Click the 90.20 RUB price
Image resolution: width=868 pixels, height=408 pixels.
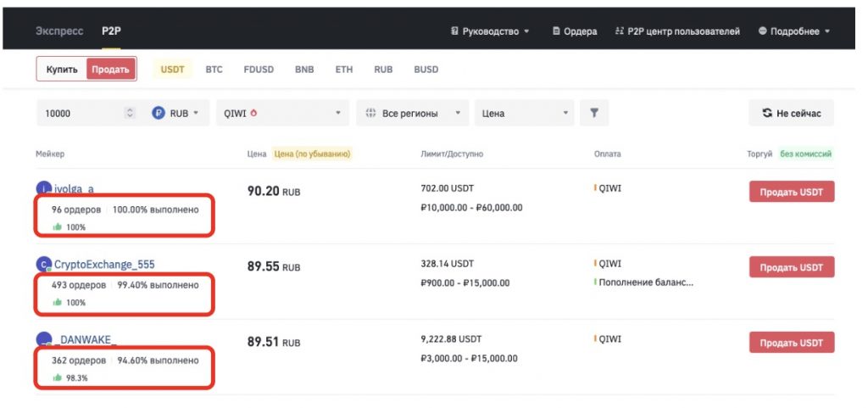[274, 192]
